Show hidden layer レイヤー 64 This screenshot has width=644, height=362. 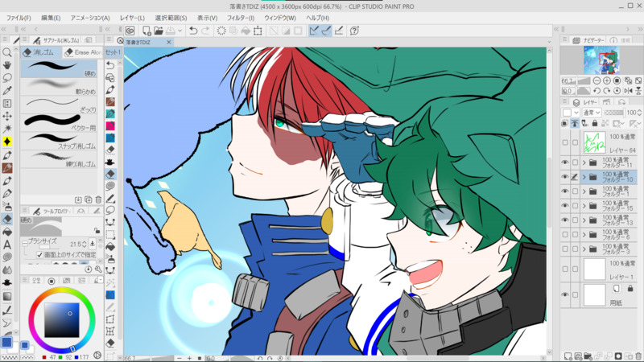pos(565,142)
